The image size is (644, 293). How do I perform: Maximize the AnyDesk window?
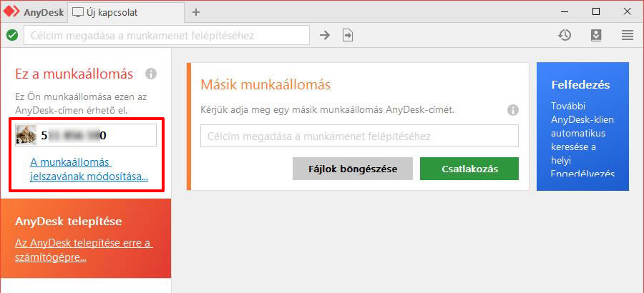[596, 12]
